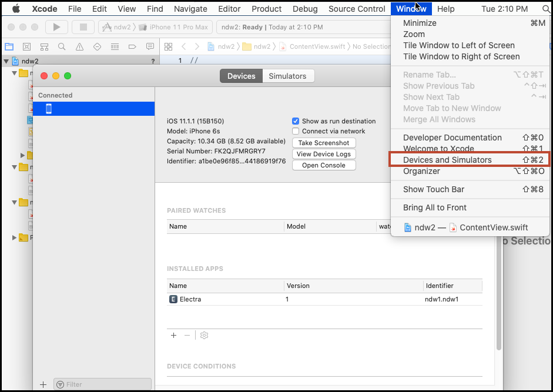This screenshot has width=553, height=392.
Task: Collapse the third top-level folder in navigator
Action: 15,203
